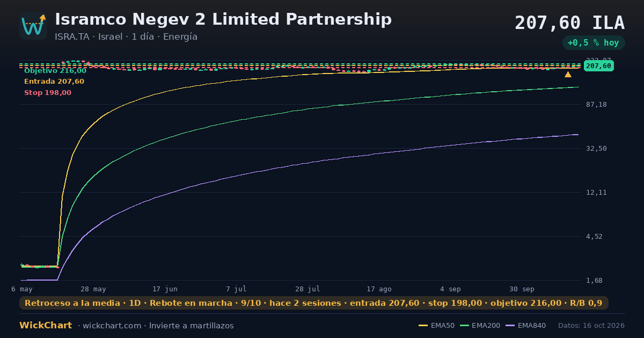644x338 pixels.
Task: Open the WickChart brand link
Action: click(x=46, y=326)
